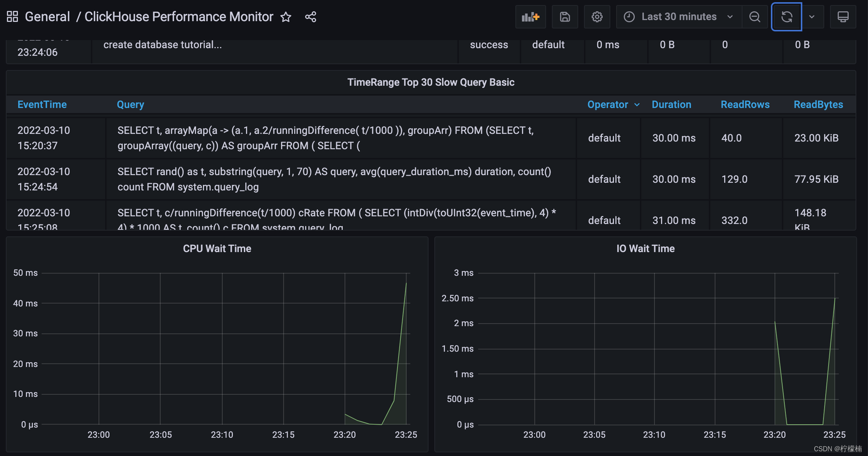Click the dashboard grid icon

12,16
